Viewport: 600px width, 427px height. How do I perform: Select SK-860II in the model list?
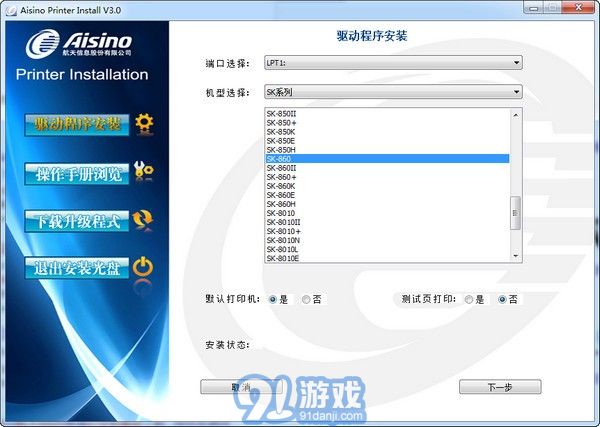pyautogui.click(x=387, y=168)
